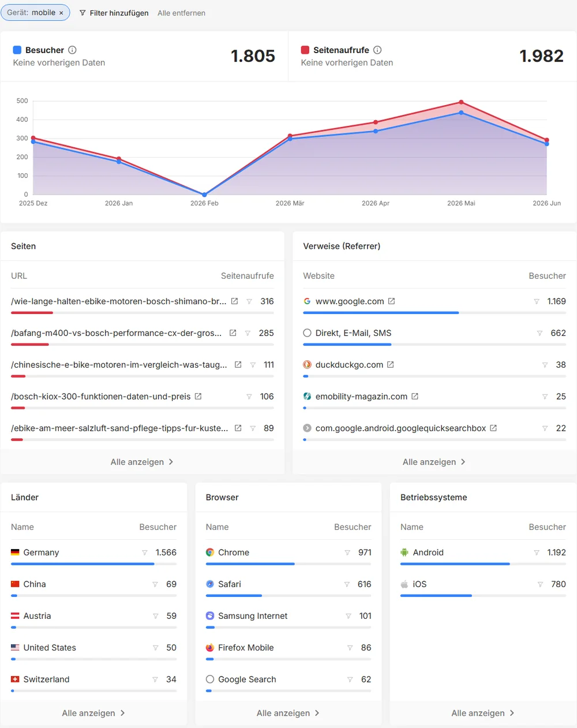Show all referrers via Alle anzeigen

434,462
